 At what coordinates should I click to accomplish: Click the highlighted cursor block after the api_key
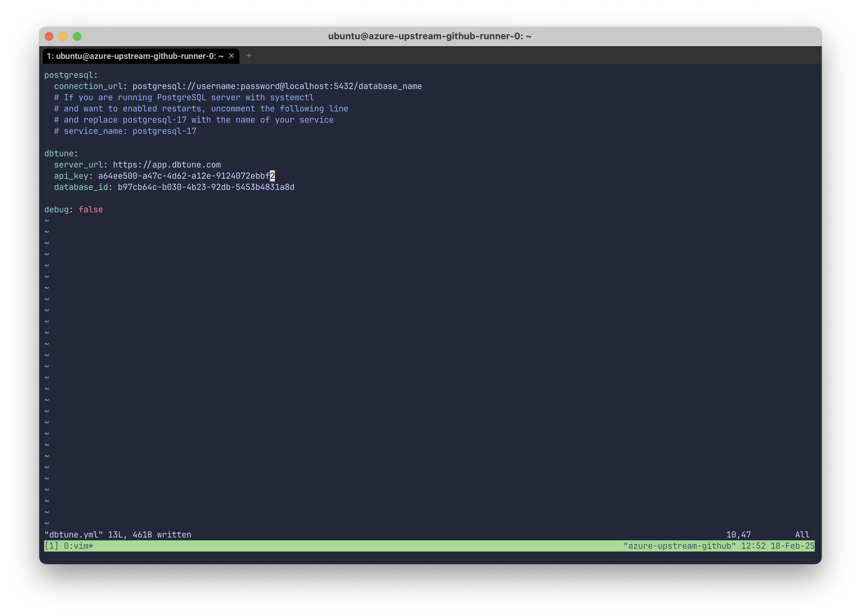point(272,176)
